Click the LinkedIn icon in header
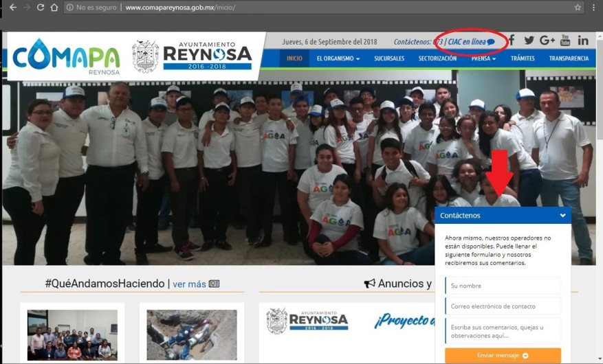 [x=583, y=41]
